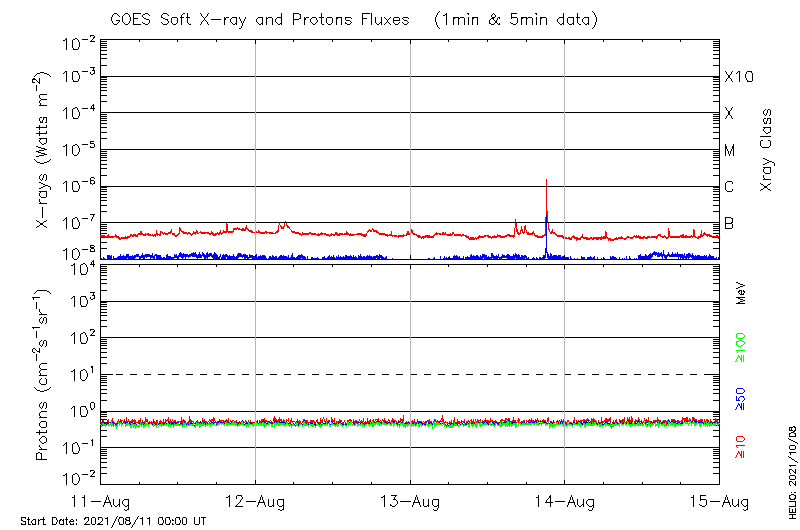Click the 13-Aug date label

[410, 500]
